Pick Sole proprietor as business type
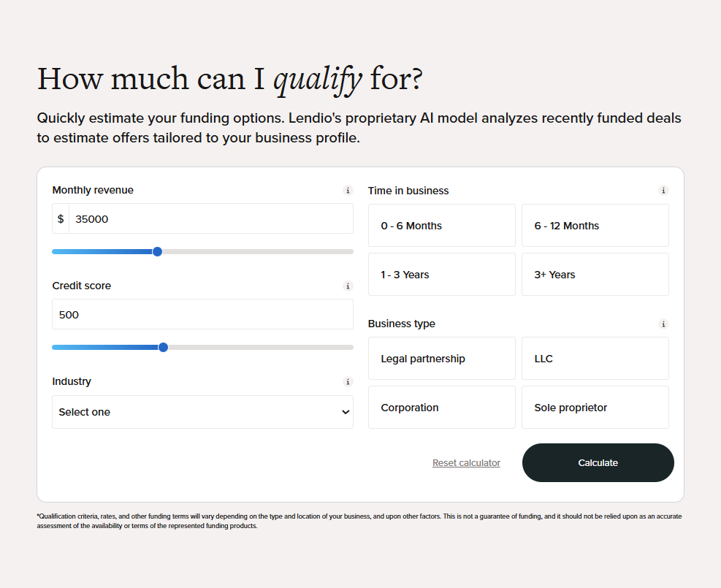721x588 pixels. 595,408
